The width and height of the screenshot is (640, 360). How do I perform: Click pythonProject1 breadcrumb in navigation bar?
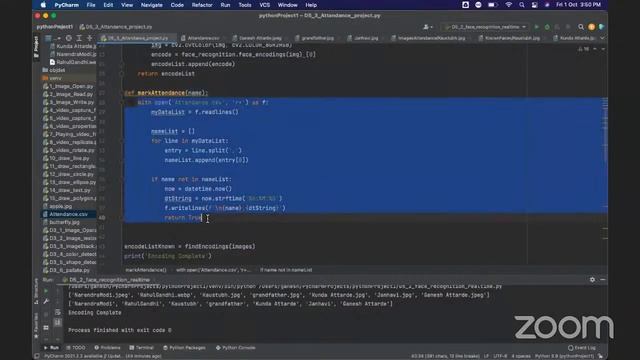(x=54, y=27)
